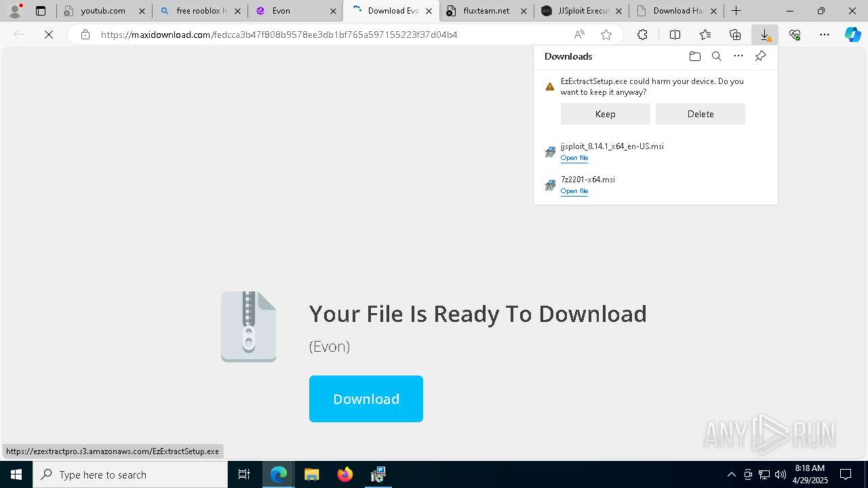The width and height of the screenshot is (868, 488).
Task: Close the youtub.com tab
Action: tap(142, 11)
